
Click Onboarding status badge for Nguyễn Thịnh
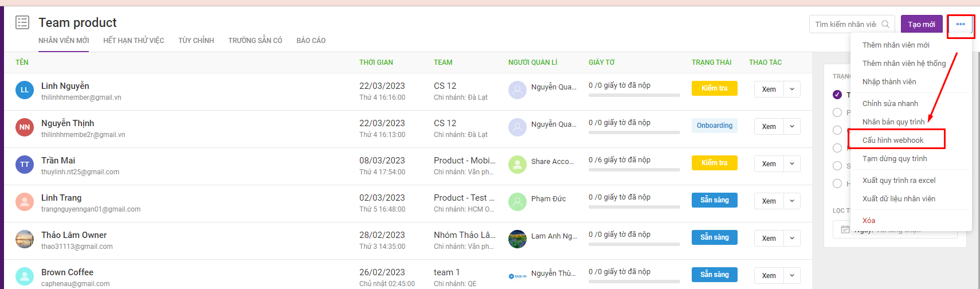pos(715,126)
